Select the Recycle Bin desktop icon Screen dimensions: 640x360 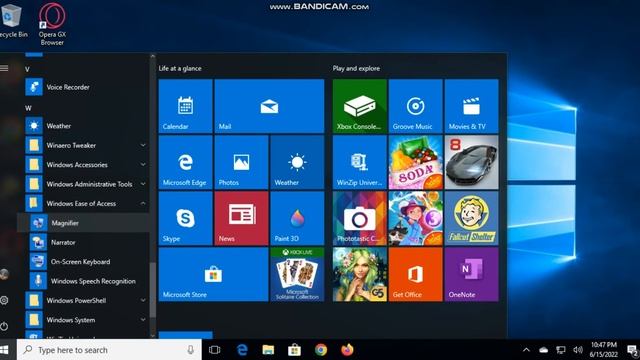[x=12, y=20]
